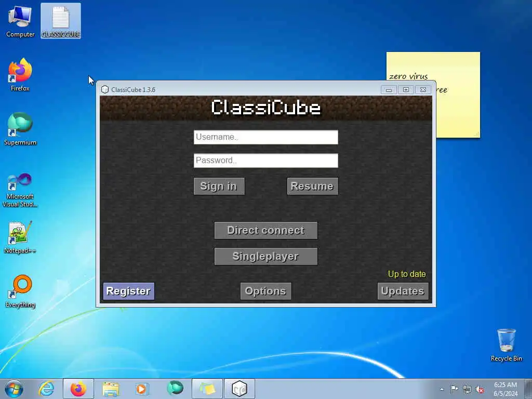Open the Updates screen

tap(403, 291)
